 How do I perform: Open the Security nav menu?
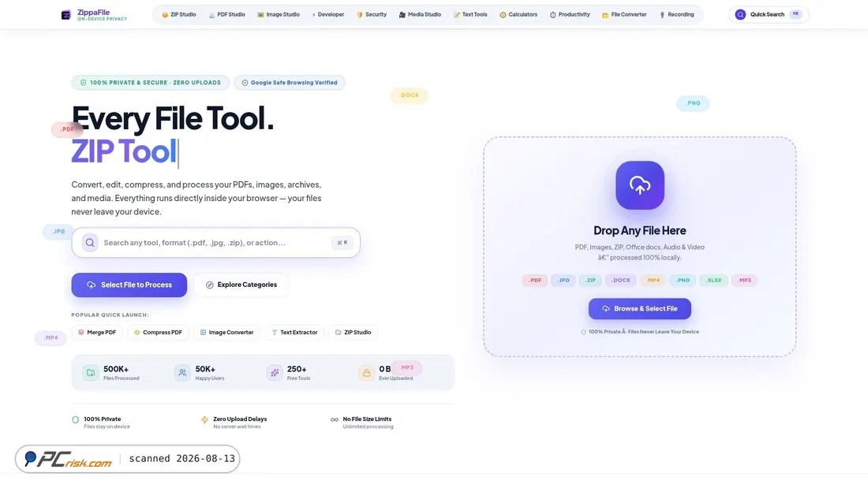[372, 14]
